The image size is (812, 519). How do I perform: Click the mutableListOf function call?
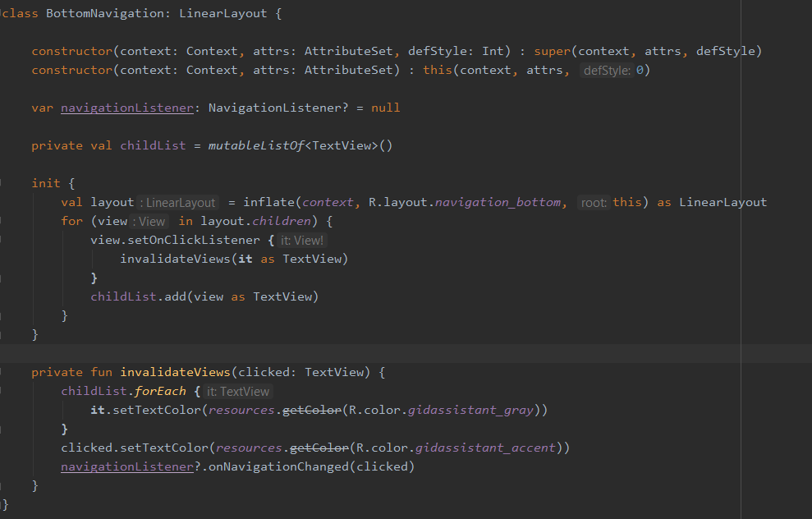[256, 145]
